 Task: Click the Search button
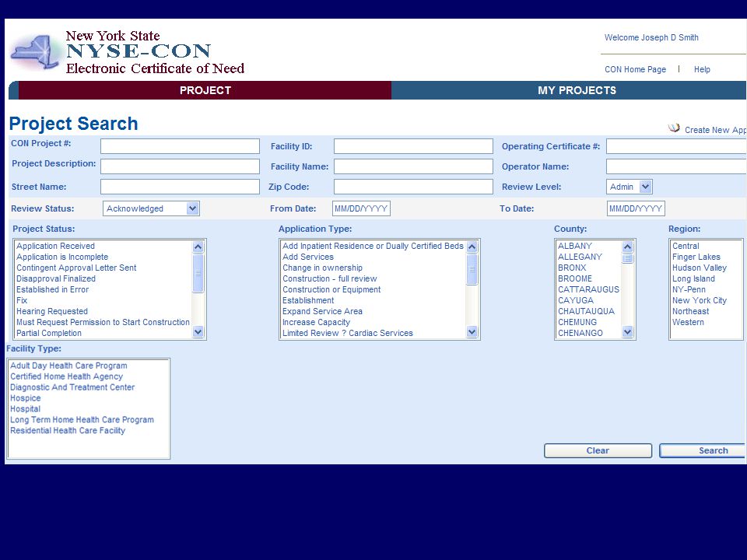(x=703, y=450)
